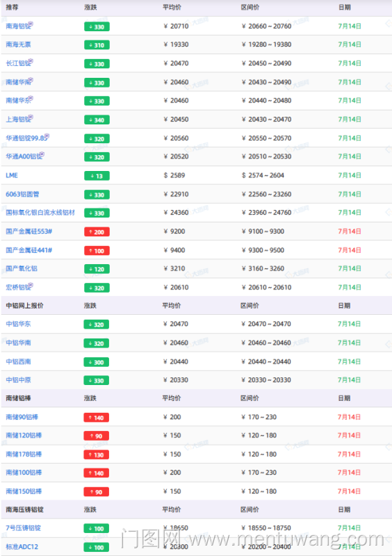The height and width of the screenshot is (556, 392).
Task: Open the 南储178铝棒 link
Action: click(24, 455)
